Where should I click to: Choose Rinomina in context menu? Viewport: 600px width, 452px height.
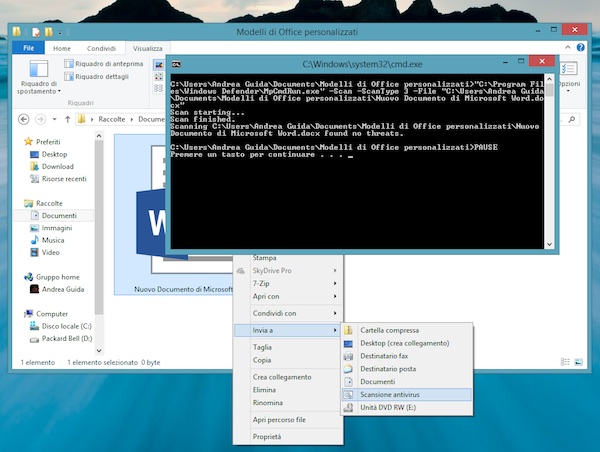point(289,403)
